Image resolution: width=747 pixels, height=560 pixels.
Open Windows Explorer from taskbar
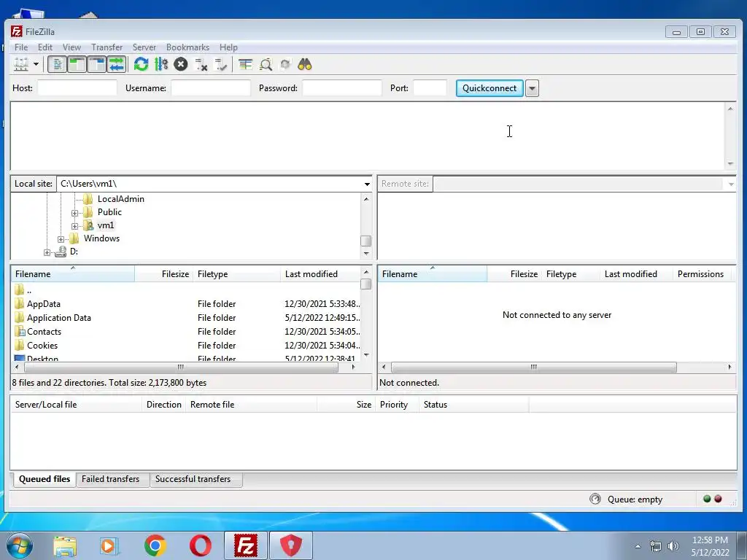click(x=65, y=545)
